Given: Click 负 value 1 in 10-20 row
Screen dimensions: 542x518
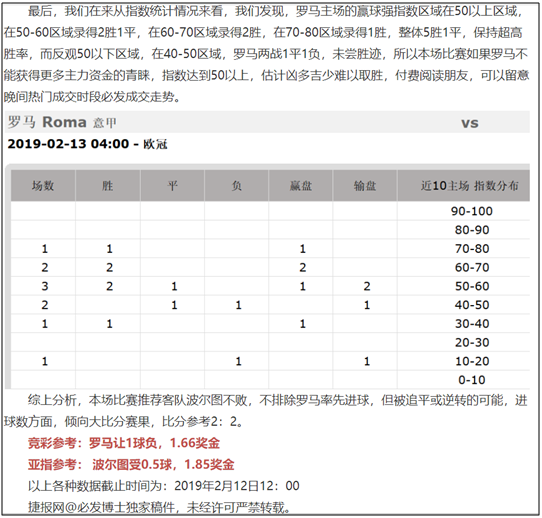Looking at the screenshot, I should point(238,361).
